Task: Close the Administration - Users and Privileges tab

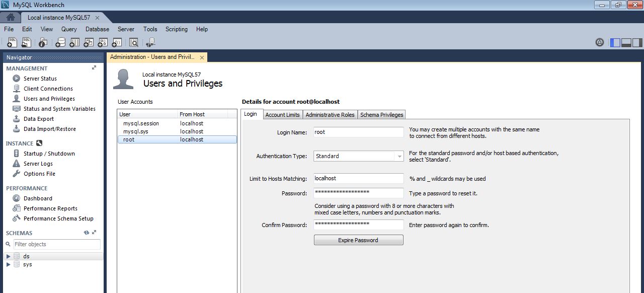Action: [x=202, y=57]
